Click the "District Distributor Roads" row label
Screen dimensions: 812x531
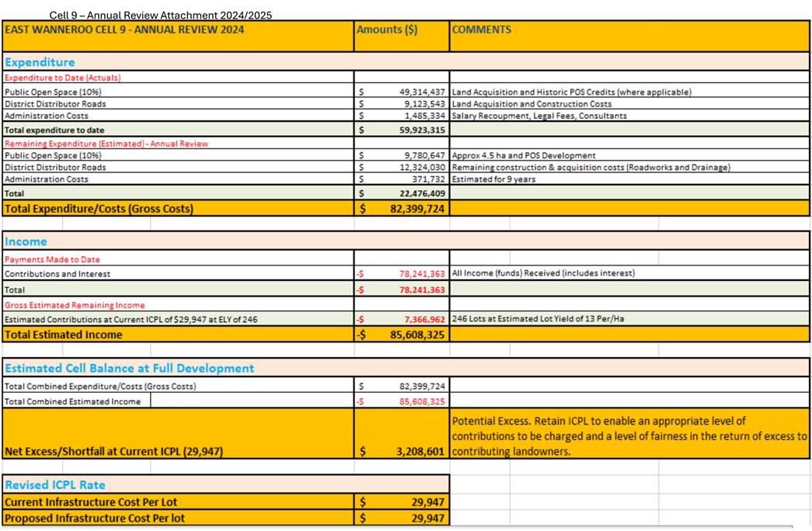[47, 103]
